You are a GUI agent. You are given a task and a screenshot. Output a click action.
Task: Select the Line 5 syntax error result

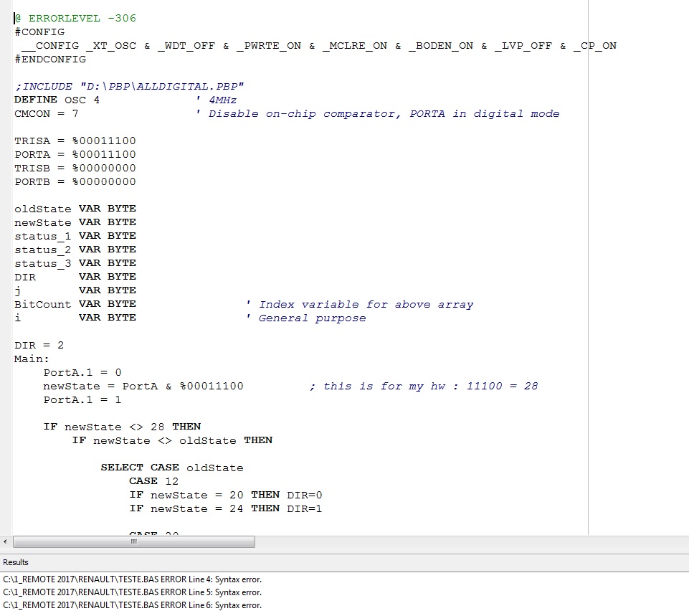(133, 592)
